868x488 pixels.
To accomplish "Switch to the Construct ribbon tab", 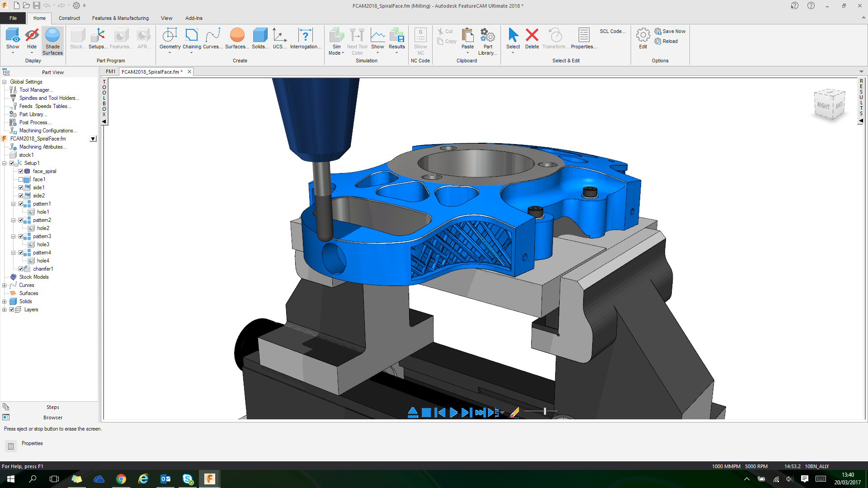I will coord(69,18).
